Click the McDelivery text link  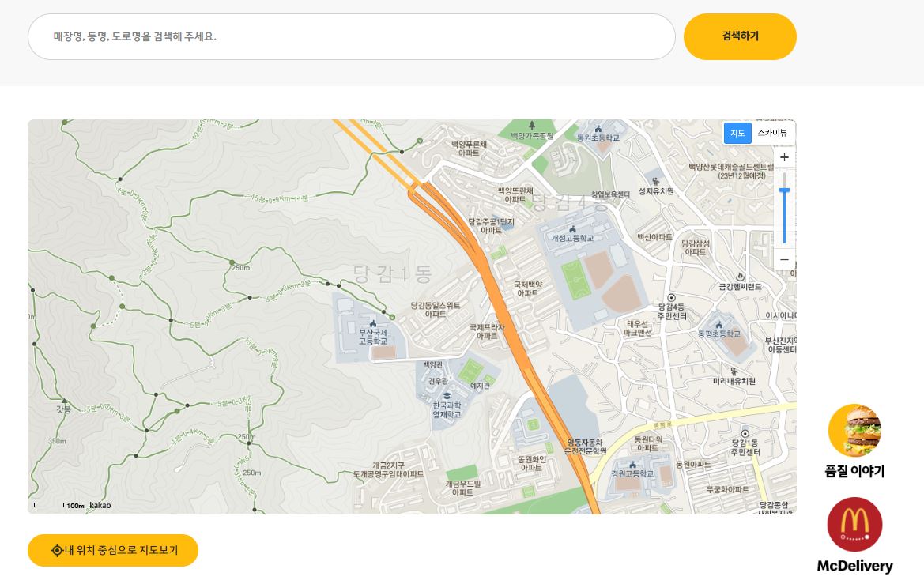click(854, 566)
